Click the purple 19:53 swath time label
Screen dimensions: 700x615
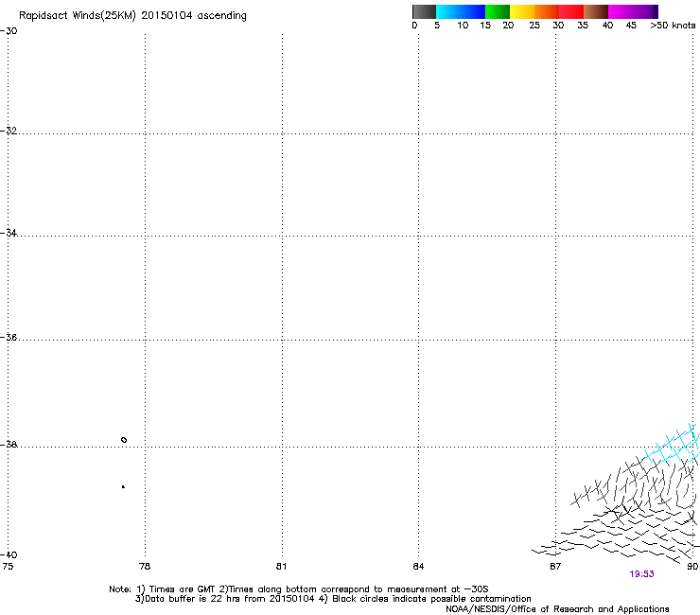641,574
